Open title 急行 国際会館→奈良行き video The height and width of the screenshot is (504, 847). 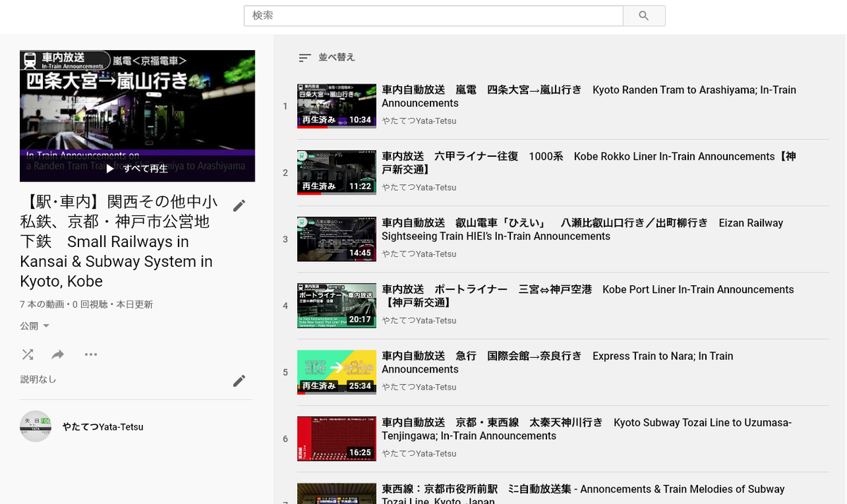point(558,362)
